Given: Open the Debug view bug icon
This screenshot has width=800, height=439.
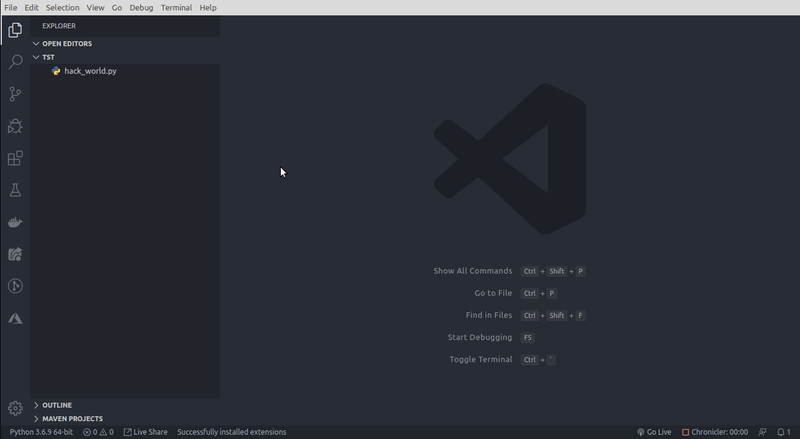Looking at the screenshot, I should pyautogui.click(x=15, y=126).
